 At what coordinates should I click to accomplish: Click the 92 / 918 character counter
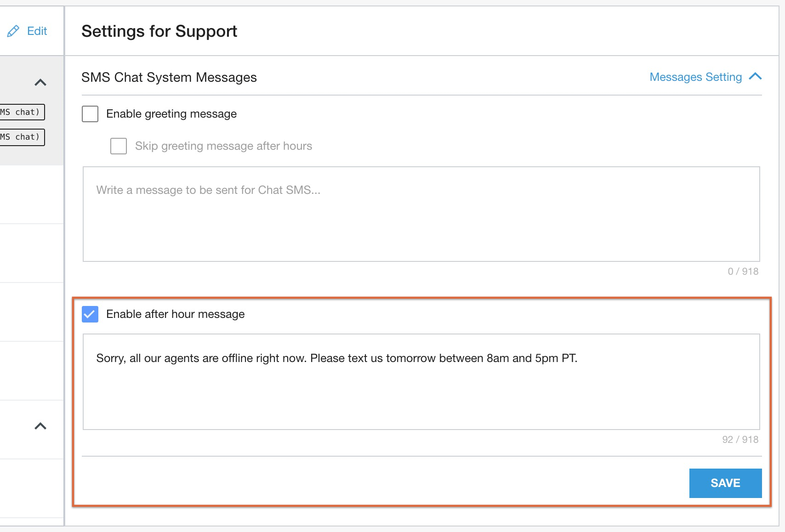click(x=740, y=440)
